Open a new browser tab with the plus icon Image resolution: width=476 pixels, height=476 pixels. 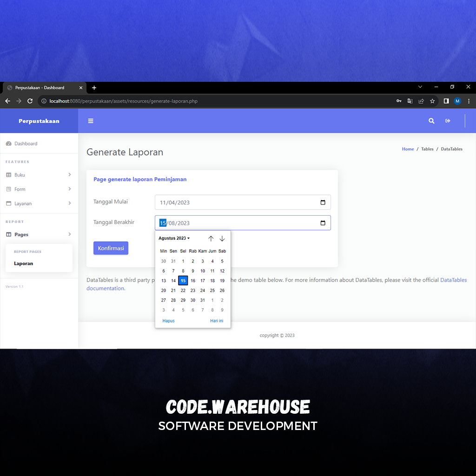[x=94, y=88]
